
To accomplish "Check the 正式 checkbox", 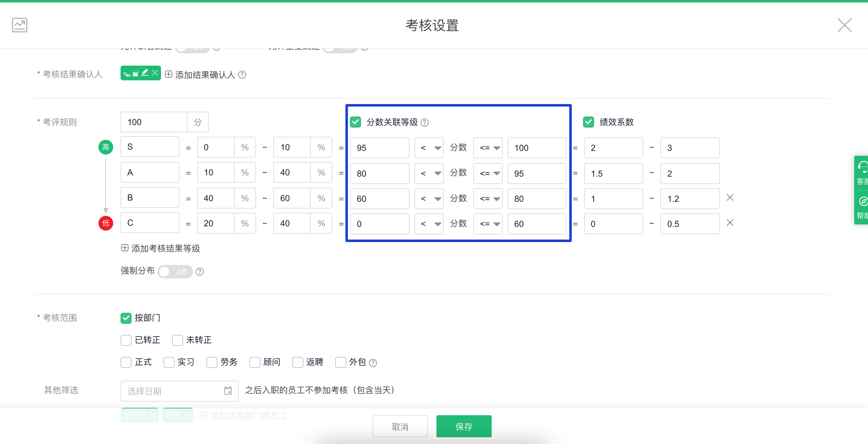I will pyautogui.click(x=126, y=362).
